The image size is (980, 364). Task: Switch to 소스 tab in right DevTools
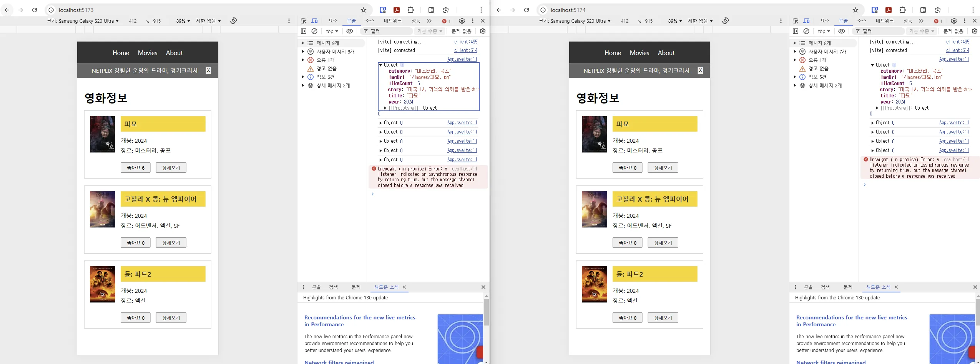tap(862, 21)
